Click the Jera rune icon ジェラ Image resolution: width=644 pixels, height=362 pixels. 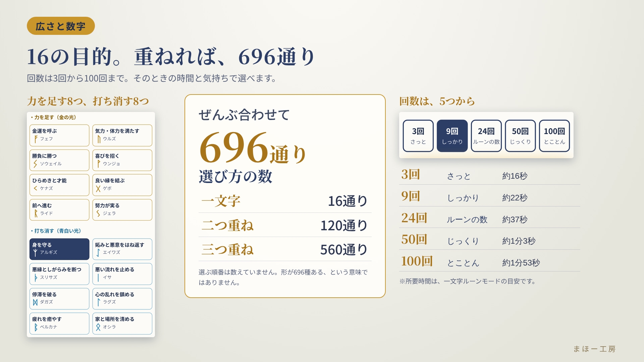[98, 214]
